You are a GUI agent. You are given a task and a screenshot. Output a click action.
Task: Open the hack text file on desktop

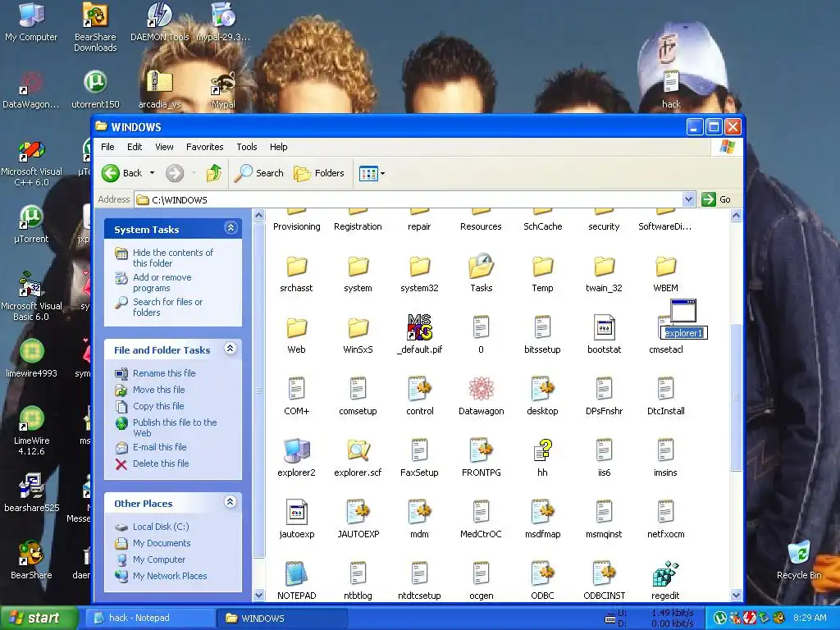(671, 89)
